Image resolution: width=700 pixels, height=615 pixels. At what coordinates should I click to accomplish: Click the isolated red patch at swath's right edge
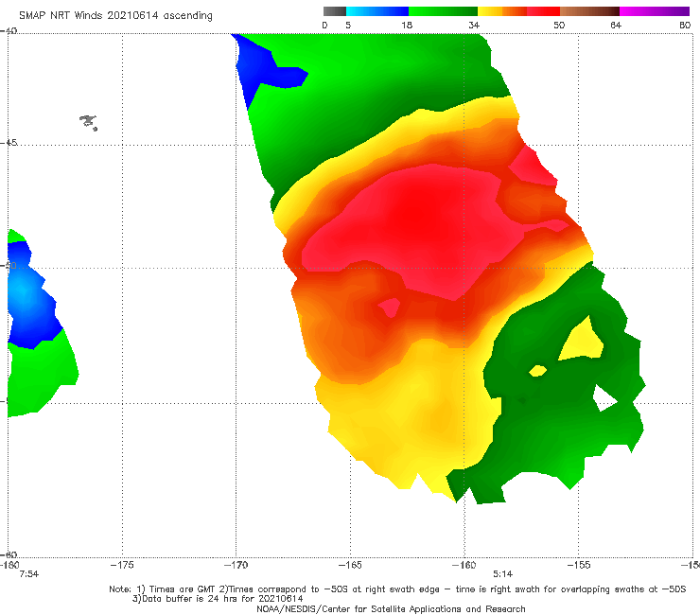(x=533, y=167)
